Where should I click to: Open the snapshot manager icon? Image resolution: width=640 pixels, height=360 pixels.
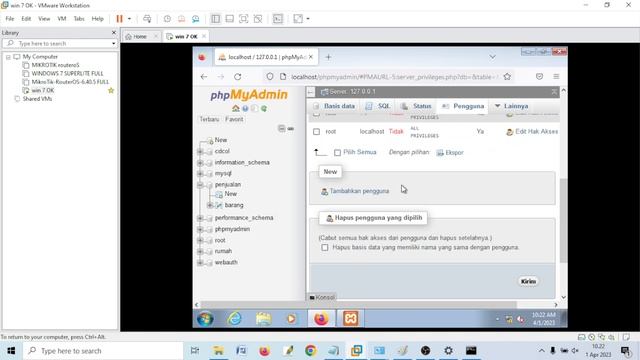pyautogui.click(x=196, y=19)
